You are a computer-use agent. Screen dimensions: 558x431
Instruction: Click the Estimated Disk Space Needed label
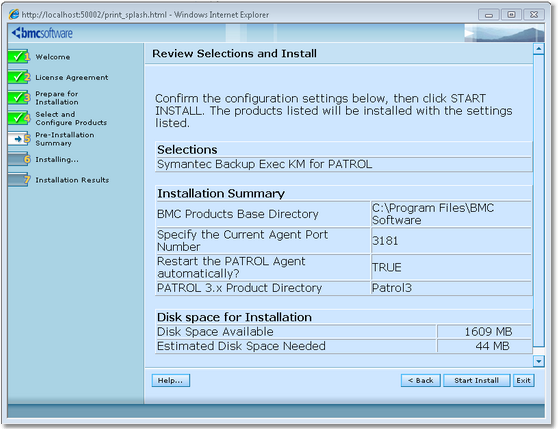click(241, 346)
